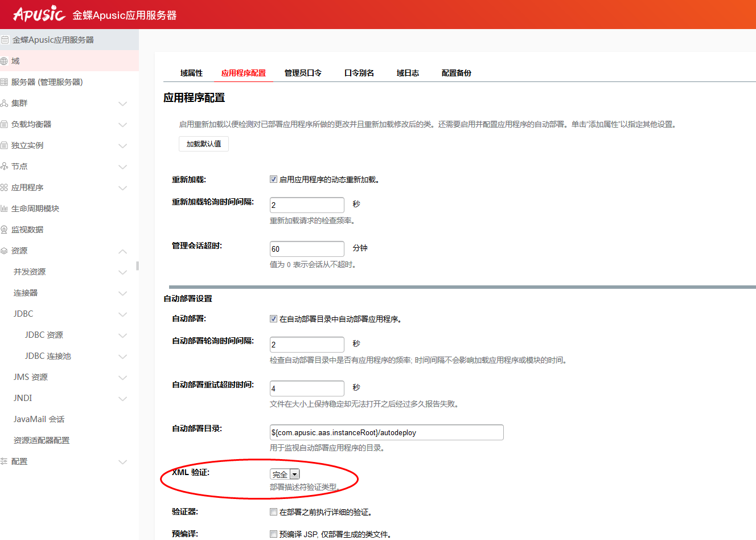This screenshot has width=756, height=540.
Task: Toggle the 启用应用程序的动态重新加载 checkbox
Action: click(x=273, y=179)
